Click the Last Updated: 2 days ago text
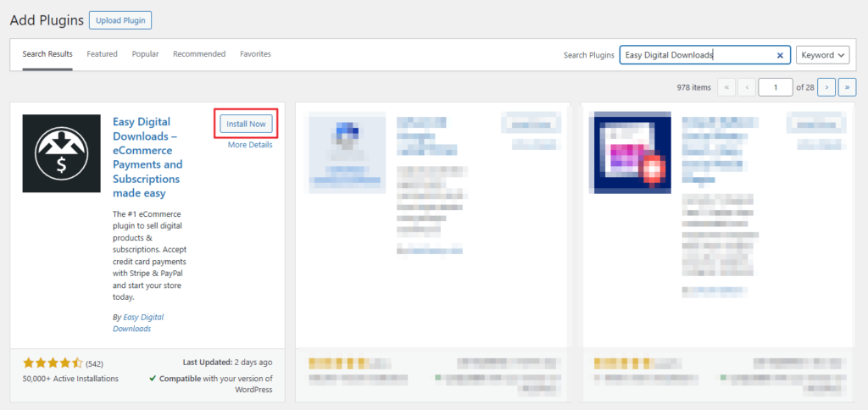 227,363
